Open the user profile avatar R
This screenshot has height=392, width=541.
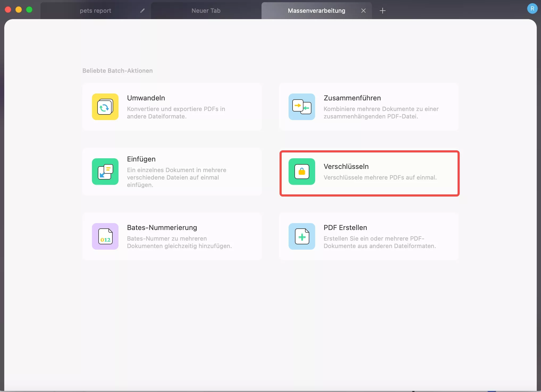[x=532, y=8]
